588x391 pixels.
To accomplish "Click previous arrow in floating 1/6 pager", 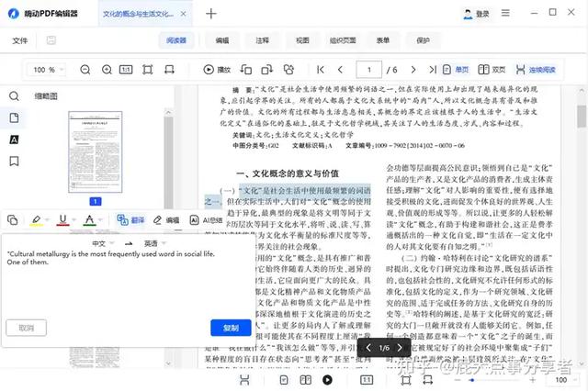I will 368,348.
